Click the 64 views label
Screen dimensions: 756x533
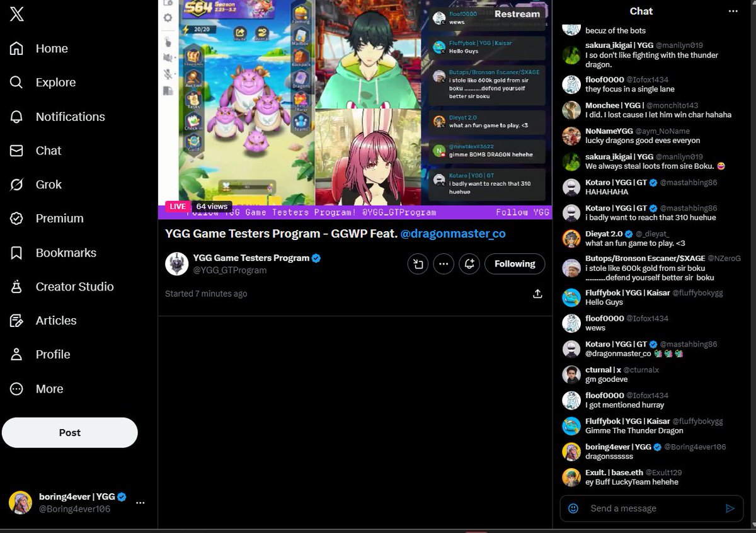[x=212, y=206]
